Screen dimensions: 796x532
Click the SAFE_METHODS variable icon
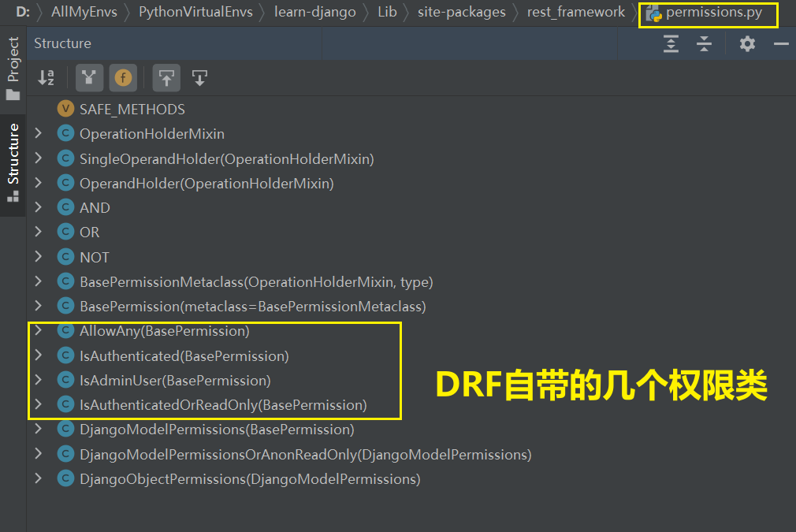(65, 108)
